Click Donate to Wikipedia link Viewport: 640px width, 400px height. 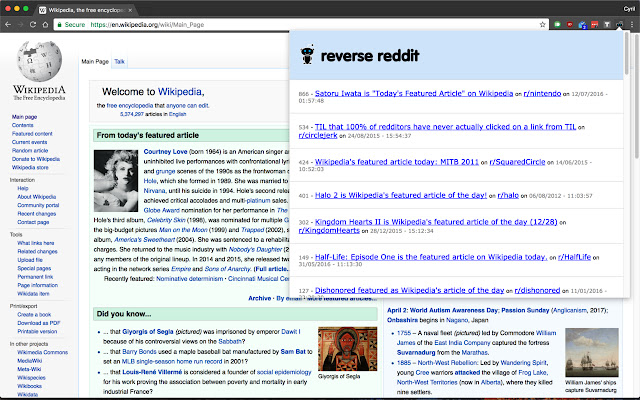[x=36, y=159]
